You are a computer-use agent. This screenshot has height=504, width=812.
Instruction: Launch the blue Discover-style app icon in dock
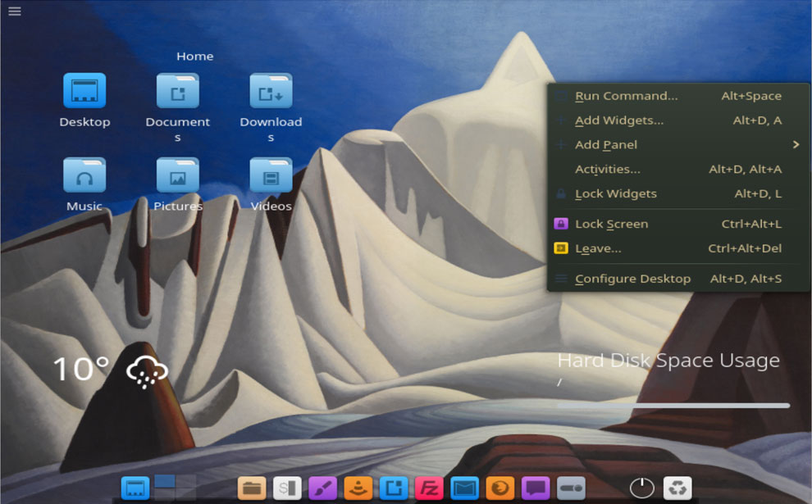coord(394,488)
